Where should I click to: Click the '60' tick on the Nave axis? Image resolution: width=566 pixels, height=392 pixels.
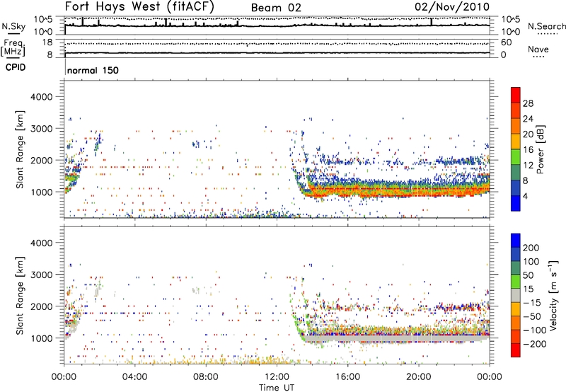tap(506, 42)
